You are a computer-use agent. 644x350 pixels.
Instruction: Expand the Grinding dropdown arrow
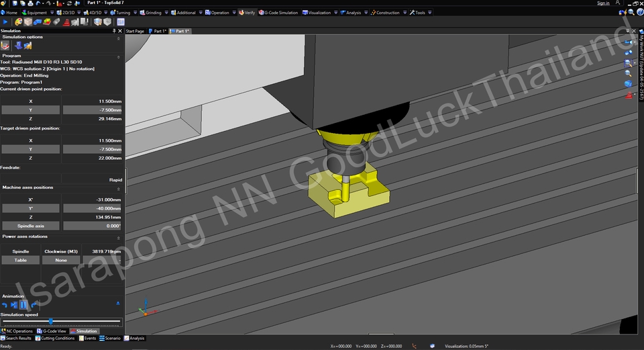pos(166,13)
